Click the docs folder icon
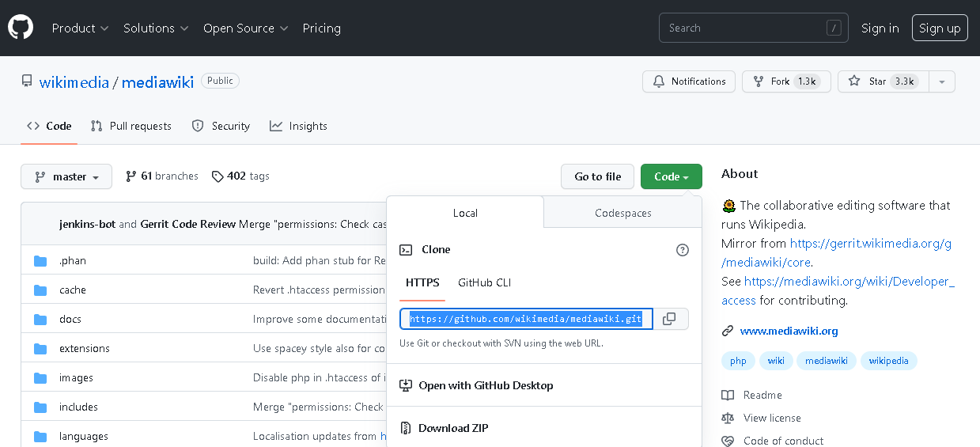The image size is (980, 447). pyautogui.click(x=40, y=320)
